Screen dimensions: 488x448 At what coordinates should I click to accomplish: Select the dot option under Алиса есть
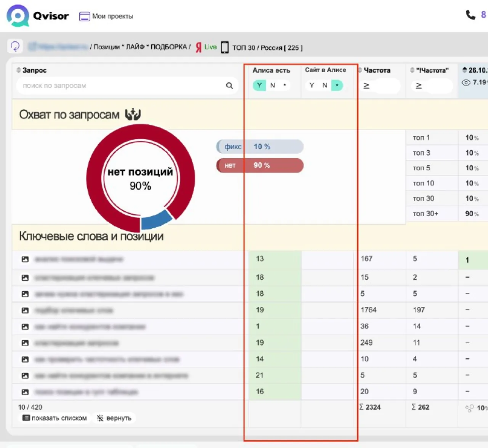point(284,85)
